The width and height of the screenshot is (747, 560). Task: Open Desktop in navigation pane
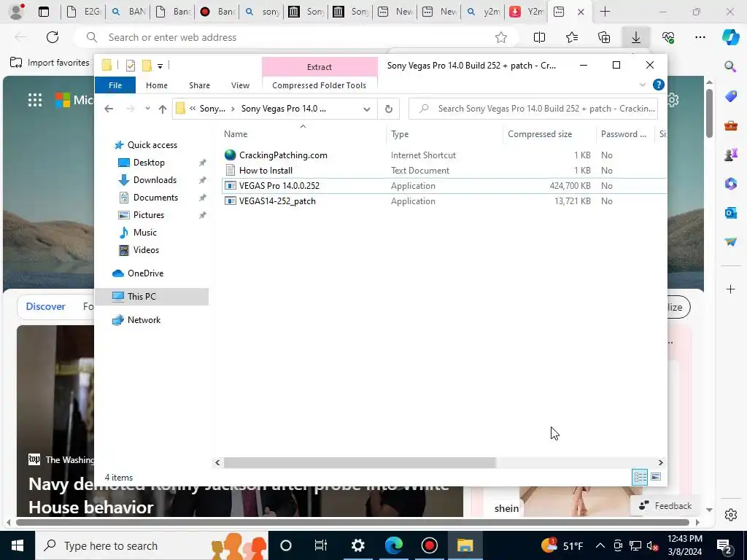point(149,163)
